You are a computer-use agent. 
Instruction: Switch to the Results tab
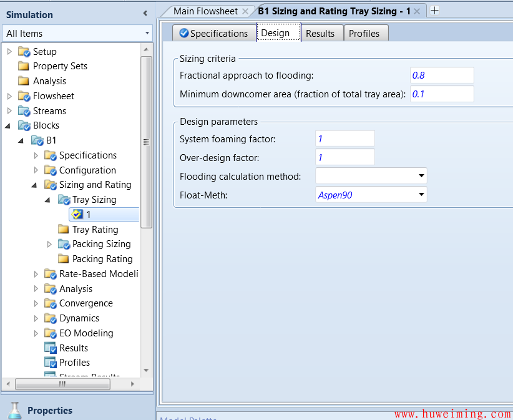click(320, 34)
